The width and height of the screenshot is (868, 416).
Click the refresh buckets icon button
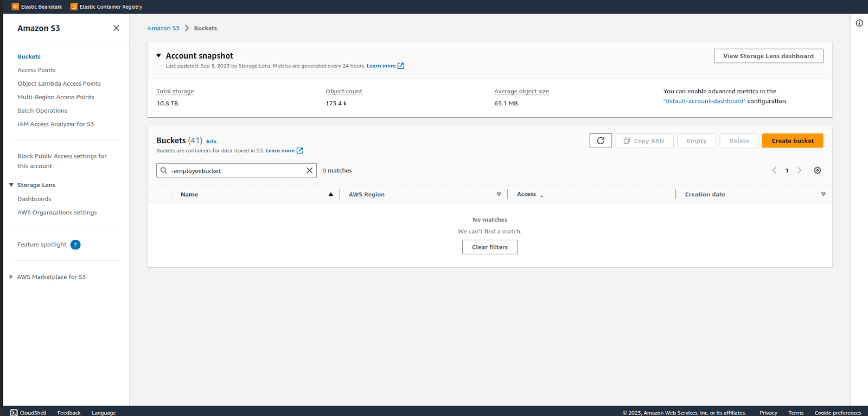click(601, 140)
